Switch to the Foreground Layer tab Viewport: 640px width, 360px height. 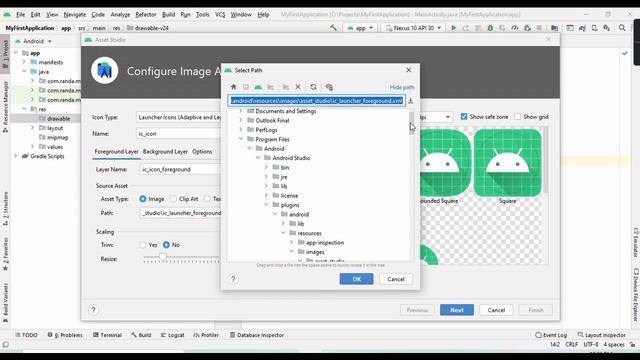pos(116,151)
